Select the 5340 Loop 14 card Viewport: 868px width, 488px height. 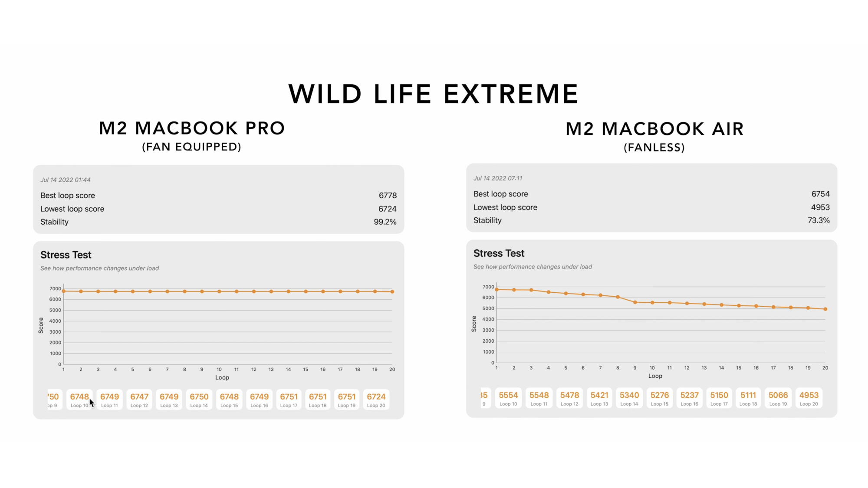[629, 398]
